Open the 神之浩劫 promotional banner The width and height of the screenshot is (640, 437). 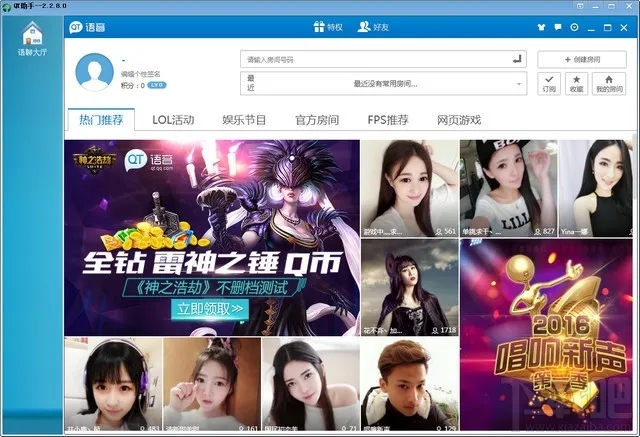click(212, 237)
